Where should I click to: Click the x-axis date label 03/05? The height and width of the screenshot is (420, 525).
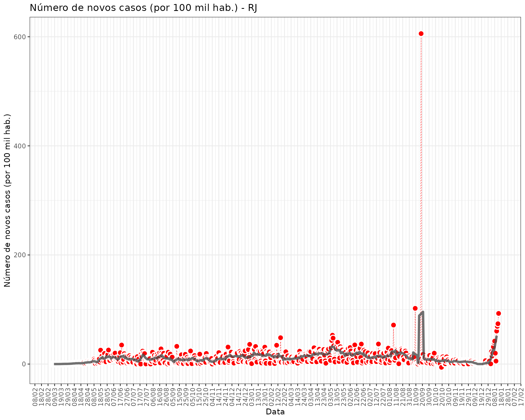331,397
